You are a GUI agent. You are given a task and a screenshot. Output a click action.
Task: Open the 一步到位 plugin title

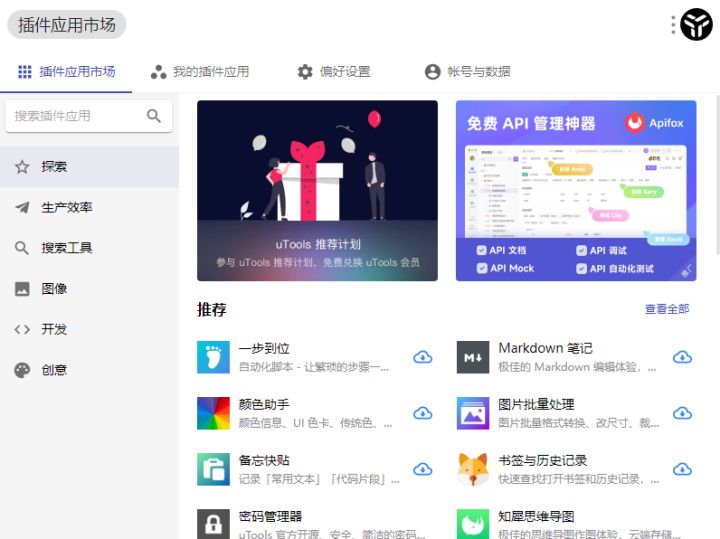pyautogui.click(x=264, y=348)
